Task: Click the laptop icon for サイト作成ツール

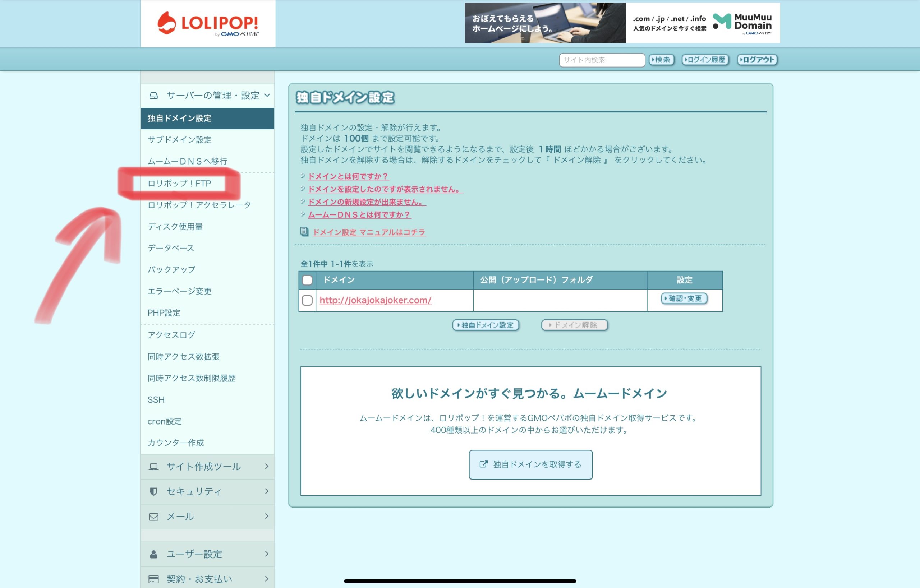Action: [x=153, y=467]
